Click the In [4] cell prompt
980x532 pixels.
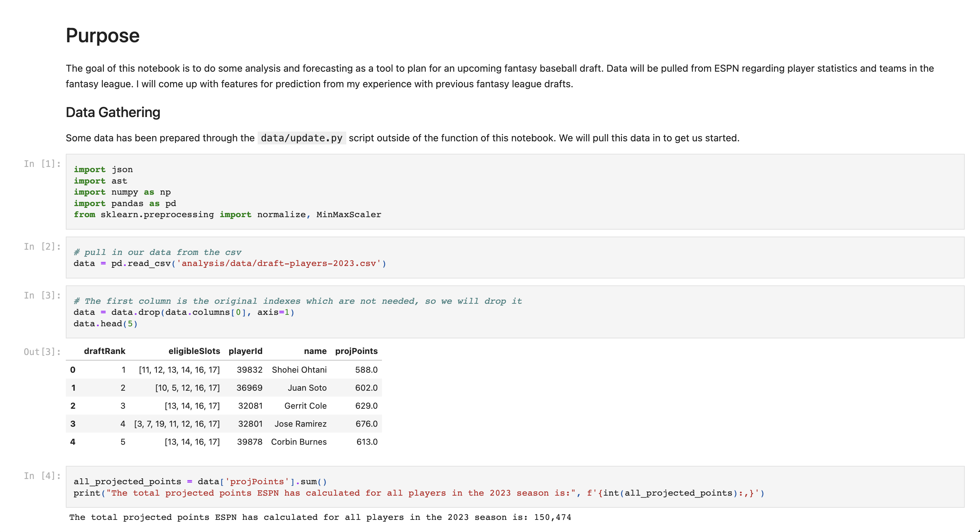point(42,476)
